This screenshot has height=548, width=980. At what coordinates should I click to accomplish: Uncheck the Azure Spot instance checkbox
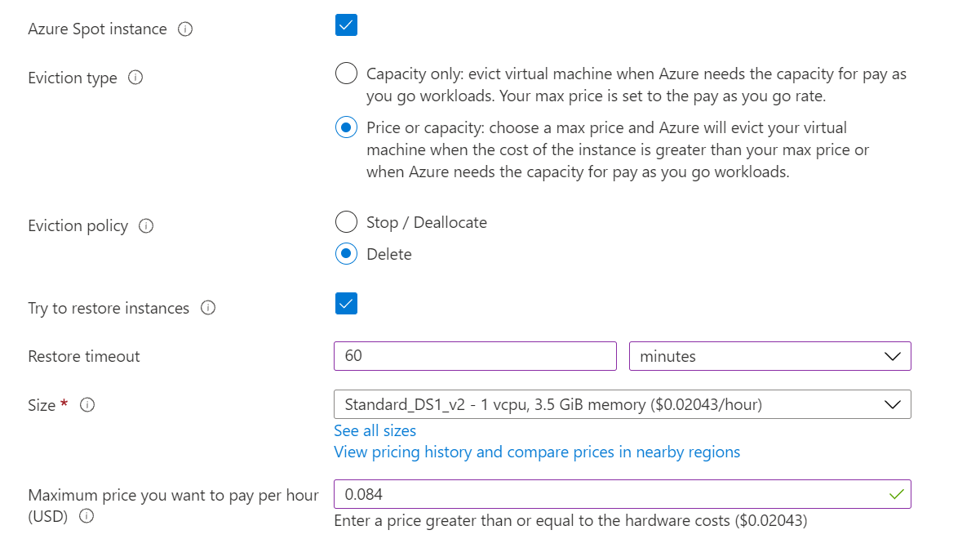point(345,25)
